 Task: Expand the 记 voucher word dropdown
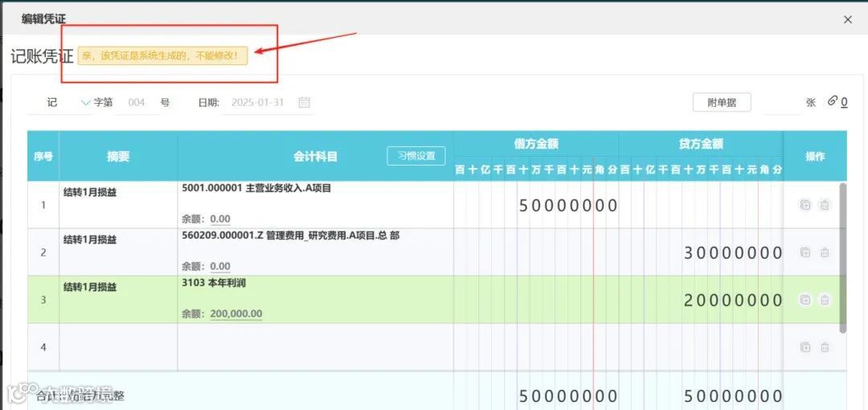point(86,103)
